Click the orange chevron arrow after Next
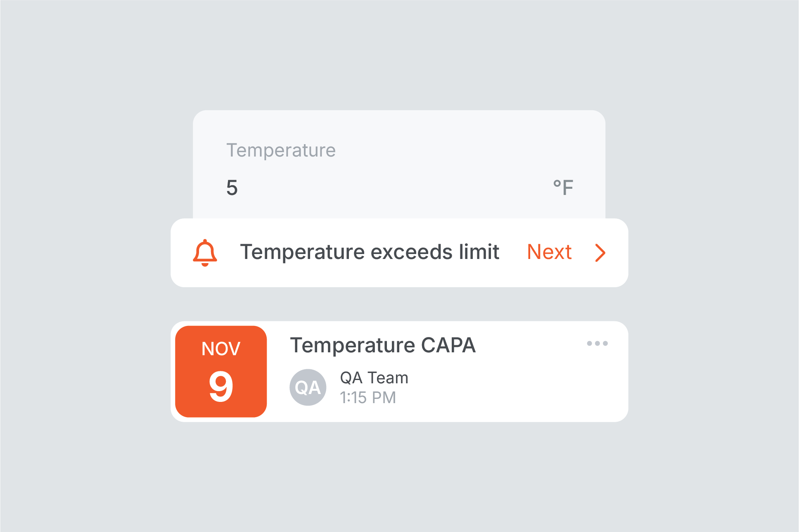The height and width of the screenshot is (532, 799). 600,253
